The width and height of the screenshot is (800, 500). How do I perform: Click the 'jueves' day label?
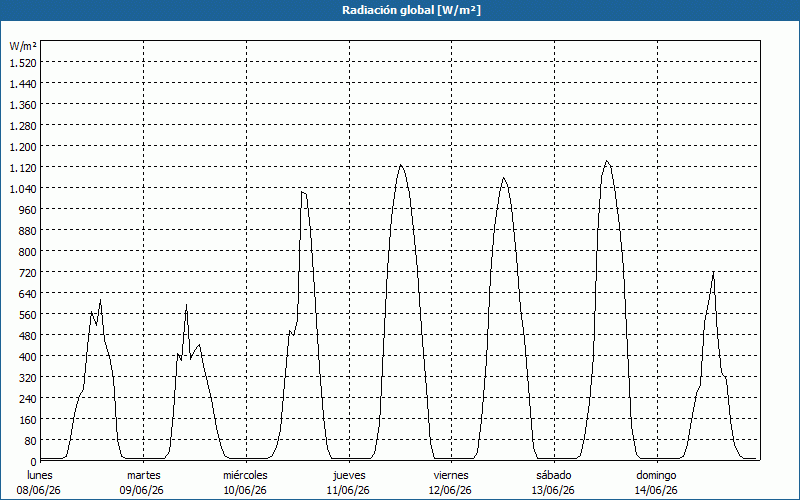[x=349, y=475]
